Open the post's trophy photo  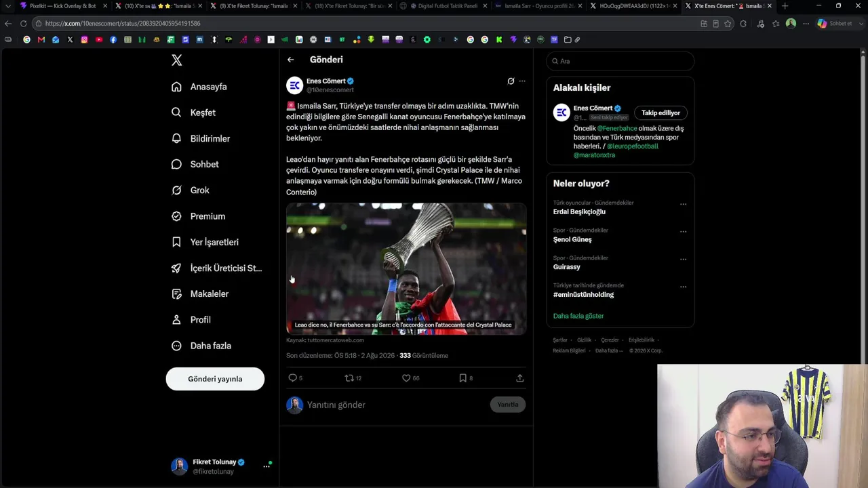click(406, 269)
